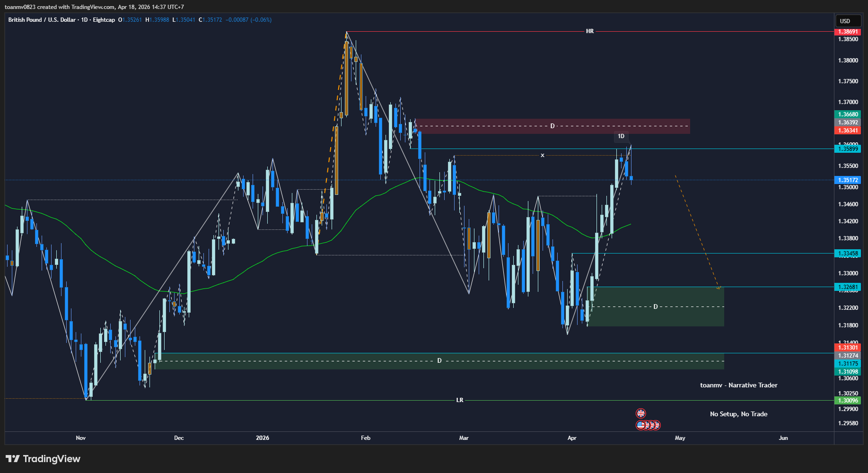Click the 1.34200 price axis tick
868x473 pixels.
[x=848, y=221]
